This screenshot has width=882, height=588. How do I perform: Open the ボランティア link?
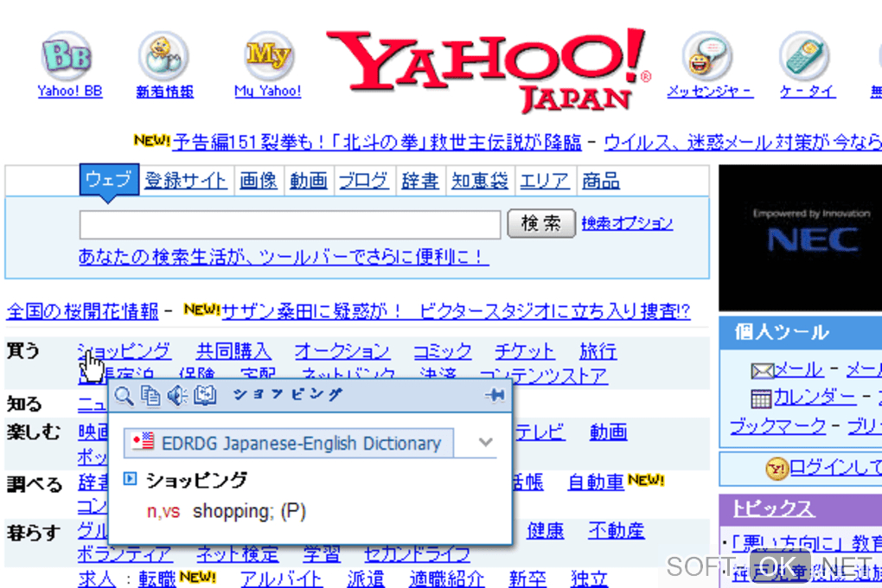125,554
